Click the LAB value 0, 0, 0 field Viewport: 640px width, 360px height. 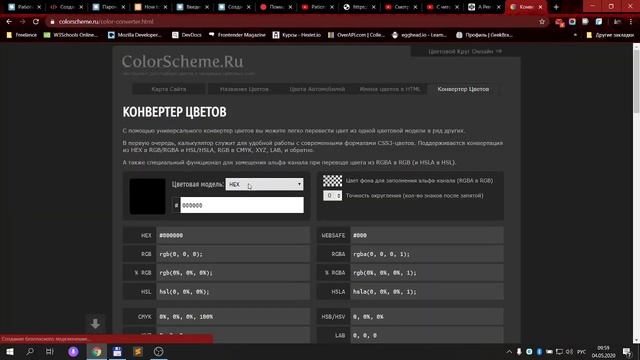pyautogui.click(x=427, y=335)
